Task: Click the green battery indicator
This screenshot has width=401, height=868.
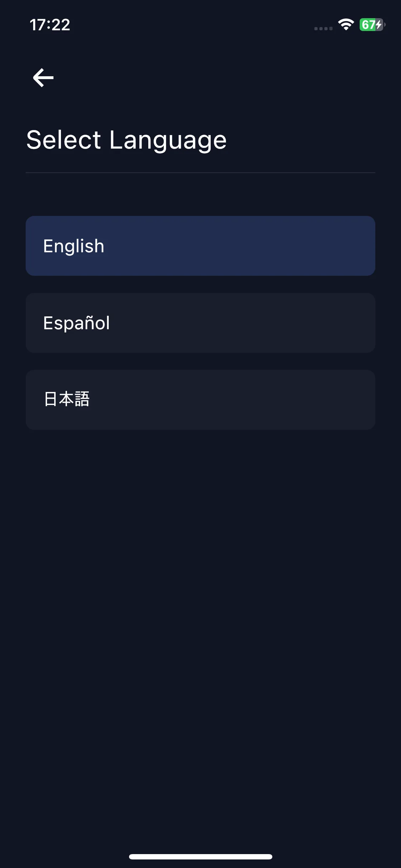Action: pyautogui.click(x=372, y=25)
